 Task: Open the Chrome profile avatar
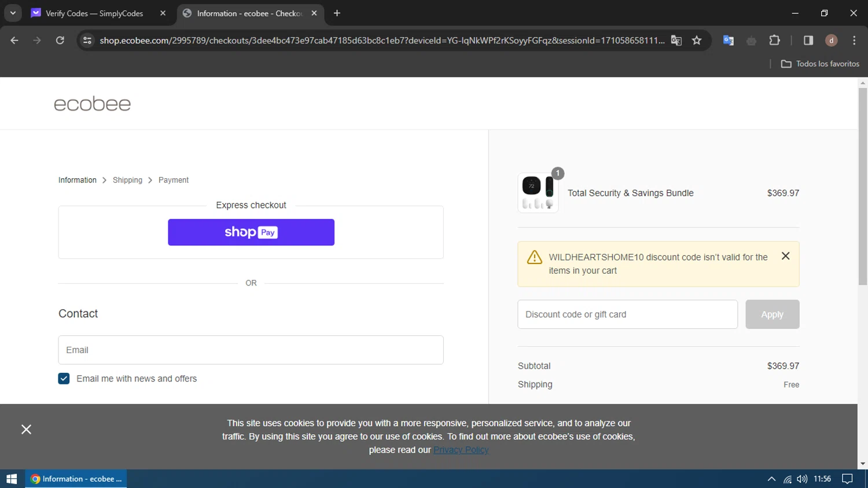tap(832, 41)
